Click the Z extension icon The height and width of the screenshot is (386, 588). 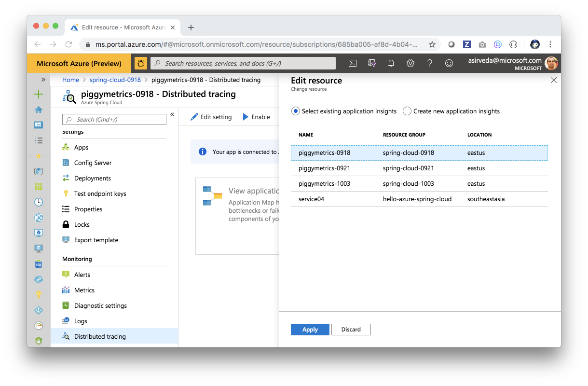(x=467, y=44)
